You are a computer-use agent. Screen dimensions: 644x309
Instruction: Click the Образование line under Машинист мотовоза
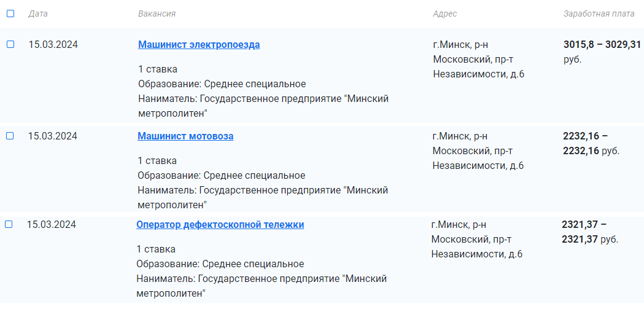222,176
